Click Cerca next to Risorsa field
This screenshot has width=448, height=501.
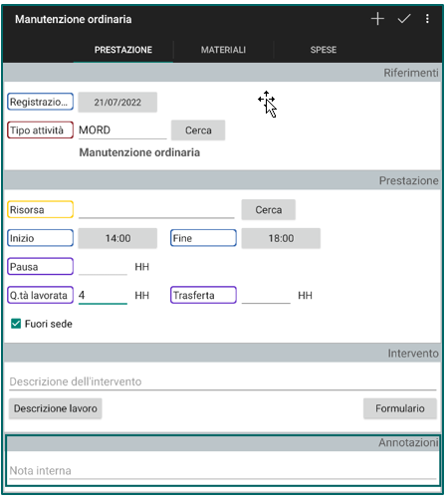pos(269,210)
